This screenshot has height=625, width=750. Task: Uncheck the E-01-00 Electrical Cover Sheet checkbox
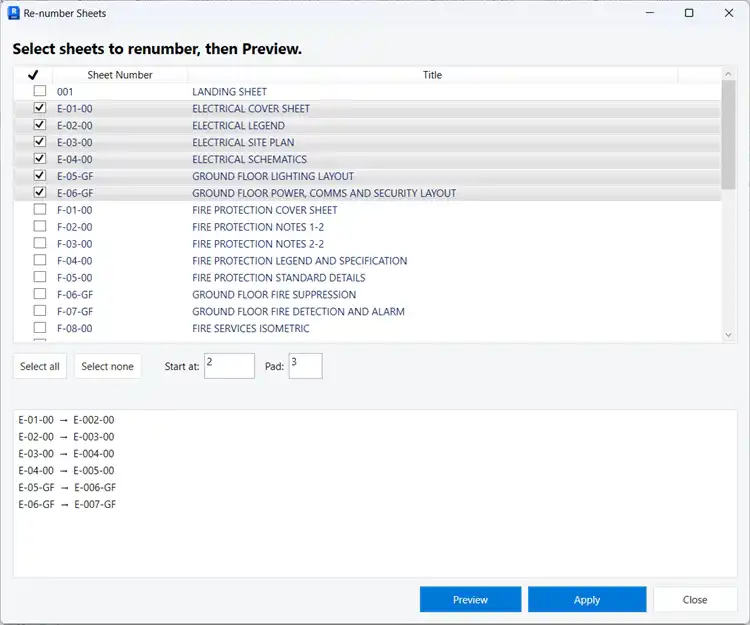40,108
